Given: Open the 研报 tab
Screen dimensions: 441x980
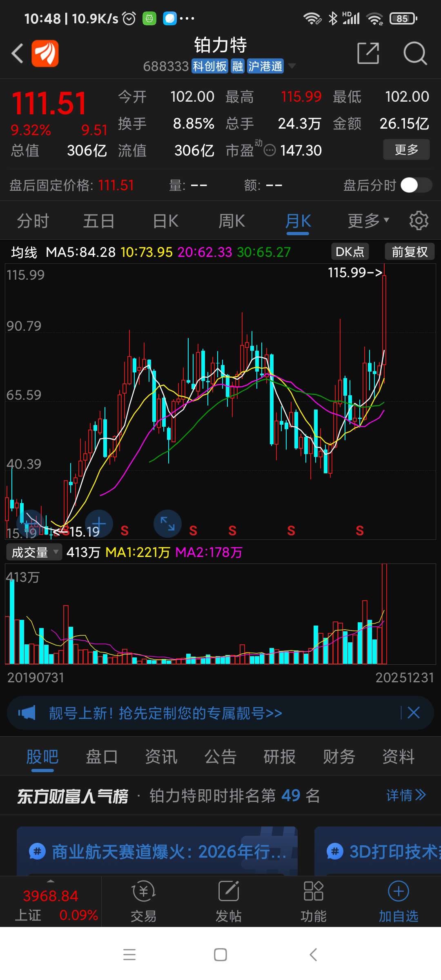Looking at the screenshot, I should (x=280, y=757).
